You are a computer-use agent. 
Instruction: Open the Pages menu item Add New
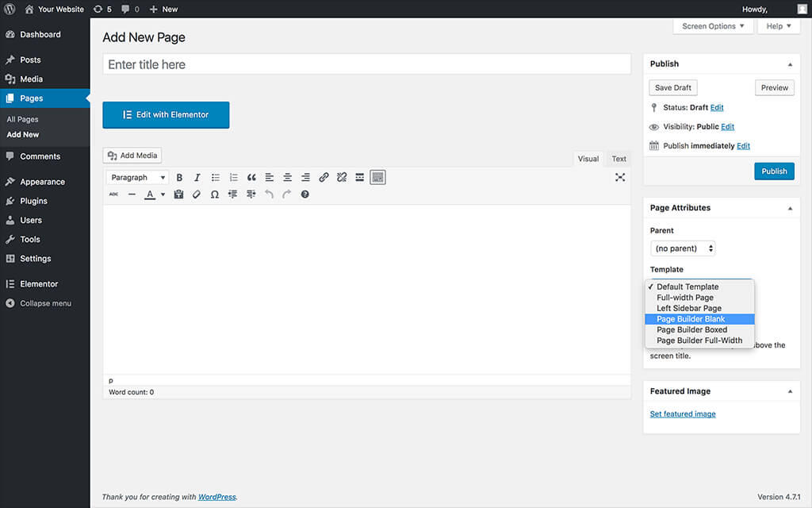pyautogui.click(x=22, y=134)
